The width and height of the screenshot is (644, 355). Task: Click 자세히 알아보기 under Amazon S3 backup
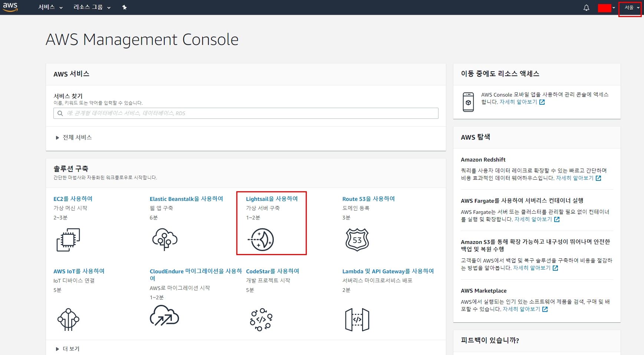click(532, 268)
